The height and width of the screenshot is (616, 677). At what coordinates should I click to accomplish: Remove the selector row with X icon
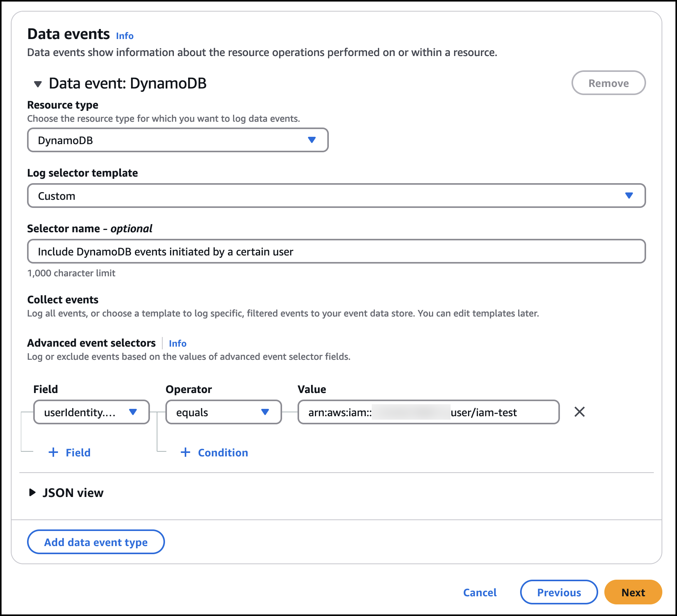[579, 412]
